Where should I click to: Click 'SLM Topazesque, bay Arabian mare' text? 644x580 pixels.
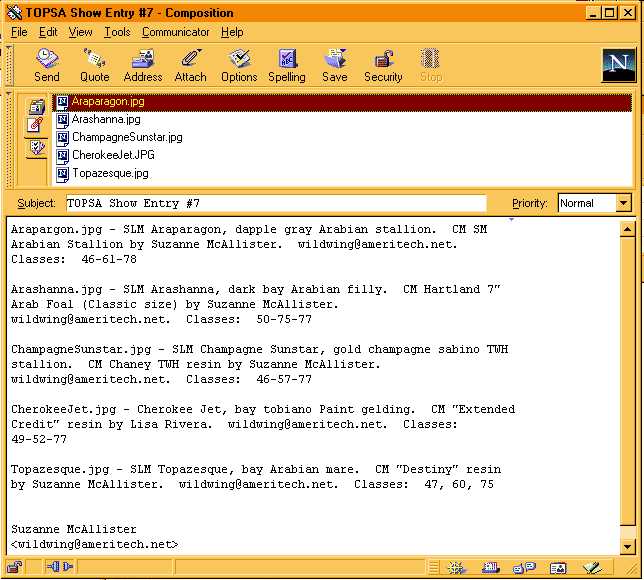click(245, 470)
